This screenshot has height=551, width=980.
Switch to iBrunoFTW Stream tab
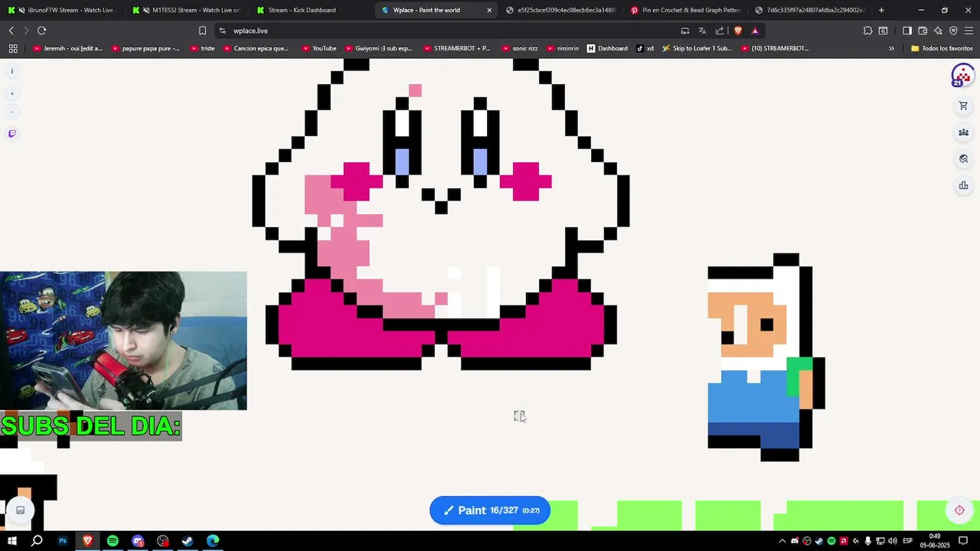[x=61, y=10]
